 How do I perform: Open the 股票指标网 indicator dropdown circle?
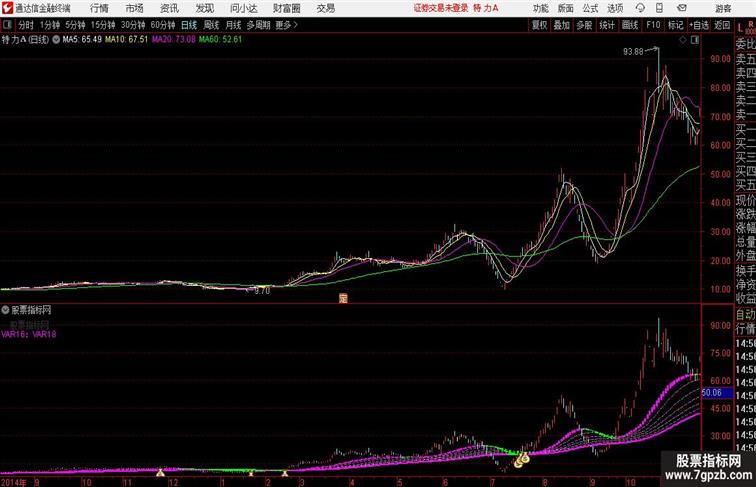pyautogui.click(x=5, y=310)
